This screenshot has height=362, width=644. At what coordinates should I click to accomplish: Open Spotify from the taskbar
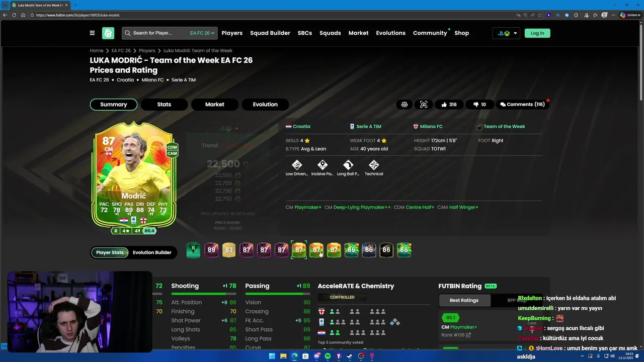point(328,356)
